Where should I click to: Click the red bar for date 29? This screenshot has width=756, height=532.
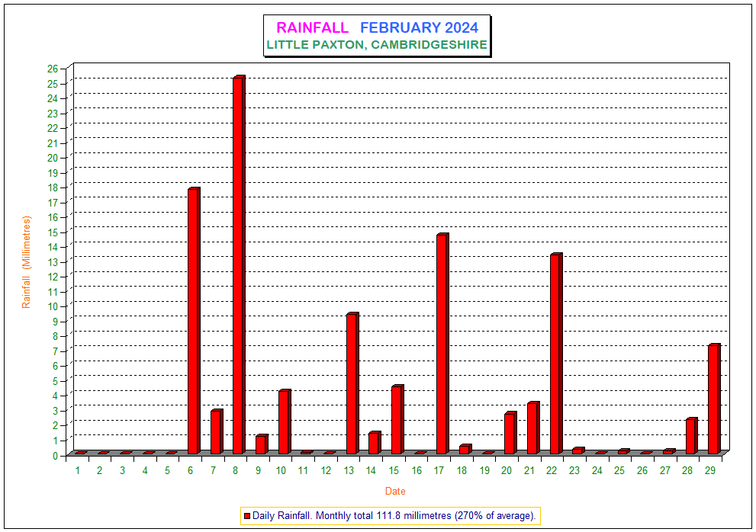click(x=714, y=399)
